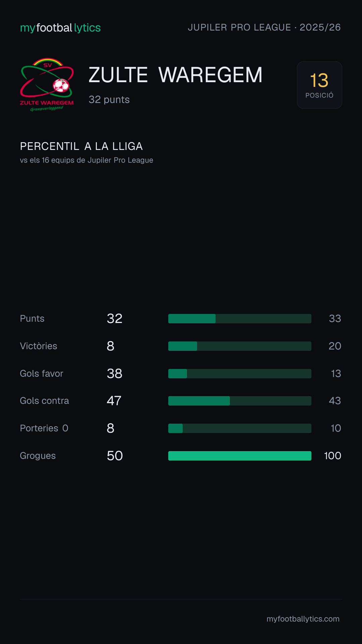
Task: Open the myfootballytics.com footer link
Action: 303,619
